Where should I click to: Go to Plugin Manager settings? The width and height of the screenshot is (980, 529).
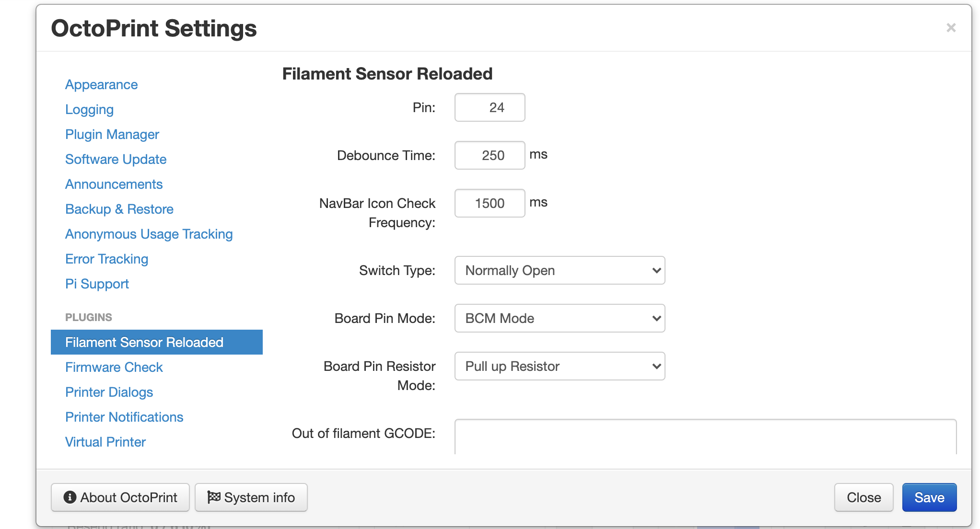click(x=112, y=134)
